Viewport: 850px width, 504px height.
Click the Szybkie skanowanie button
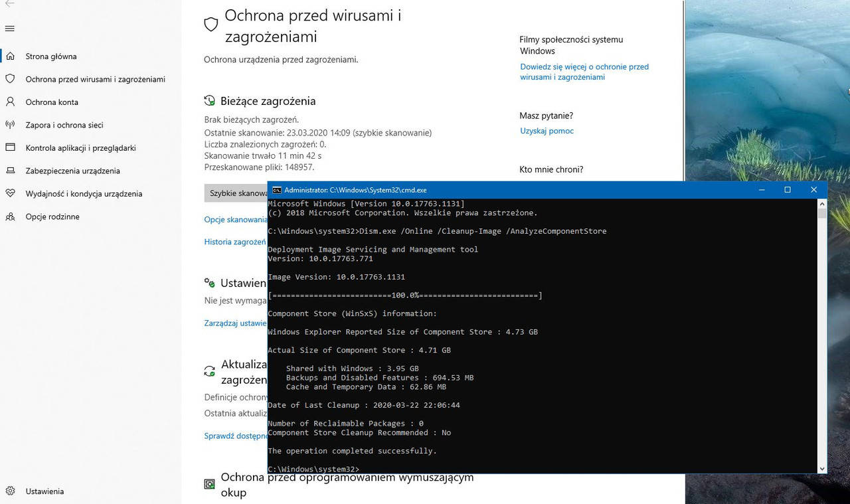pos(236,193)
